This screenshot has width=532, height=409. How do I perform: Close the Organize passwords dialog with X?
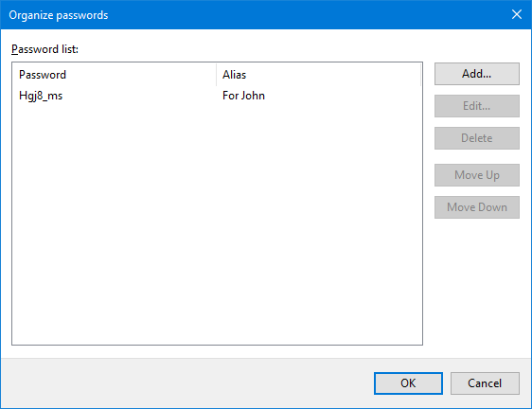[x=517, y=14]
